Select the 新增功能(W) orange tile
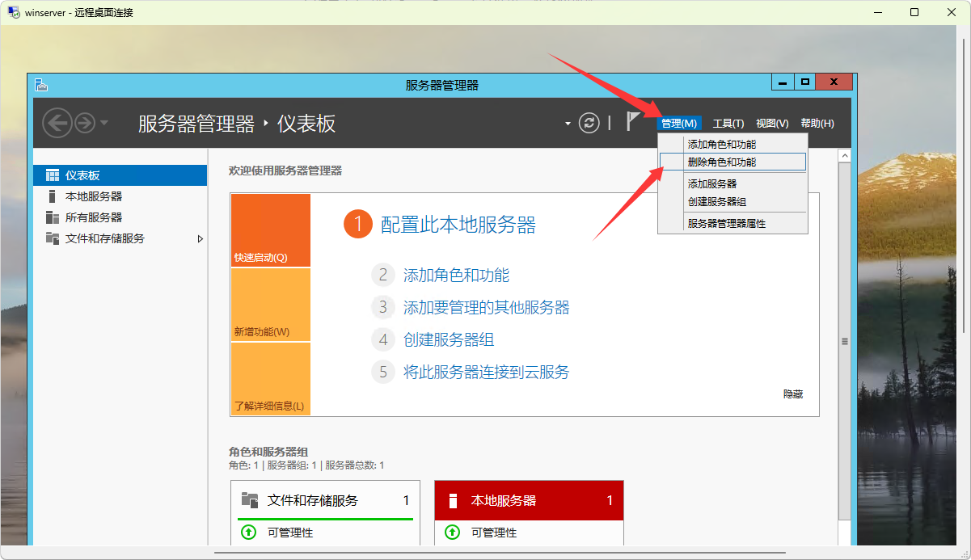This screenshot has height=560, width=971. tap(270, 305)
